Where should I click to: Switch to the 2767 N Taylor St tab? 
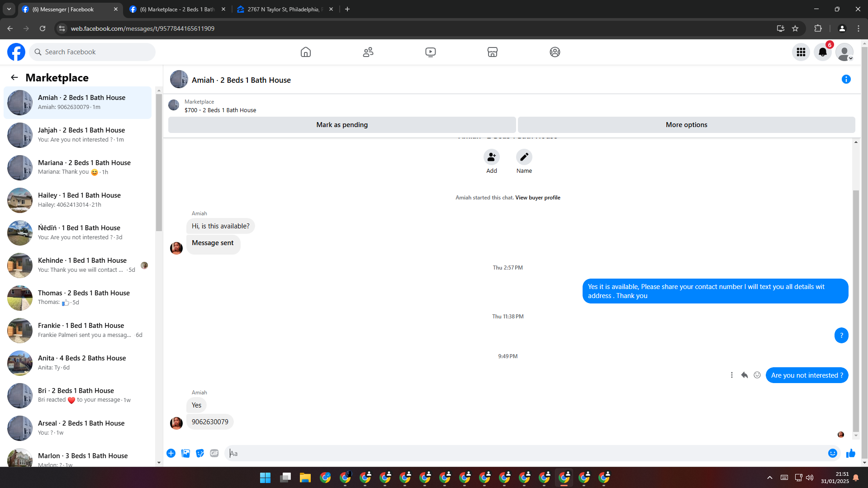tap(285, 9)
